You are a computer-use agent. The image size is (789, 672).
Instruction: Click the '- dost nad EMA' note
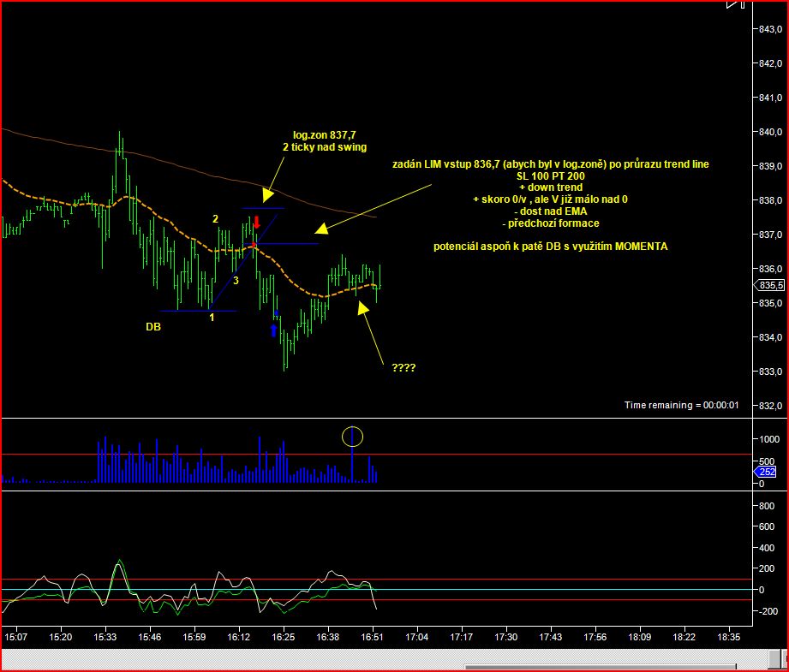point(551,211)
